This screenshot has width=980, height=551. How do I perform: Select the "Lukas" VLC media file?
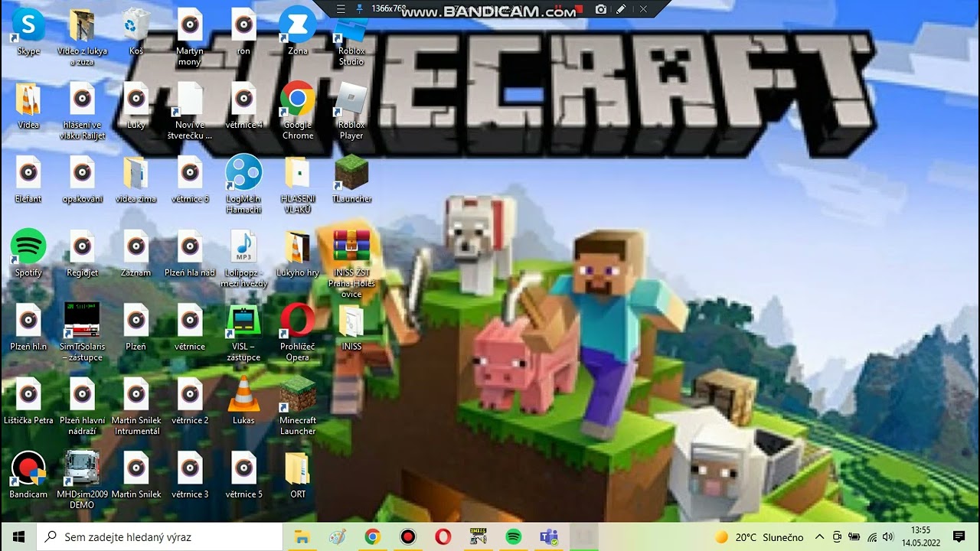click(x=243, y=400)
